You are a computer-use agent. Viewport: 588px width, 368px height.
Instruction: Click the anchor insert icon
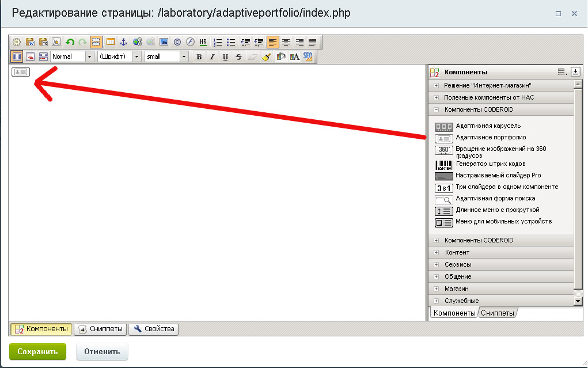click(x=123, y=42)
